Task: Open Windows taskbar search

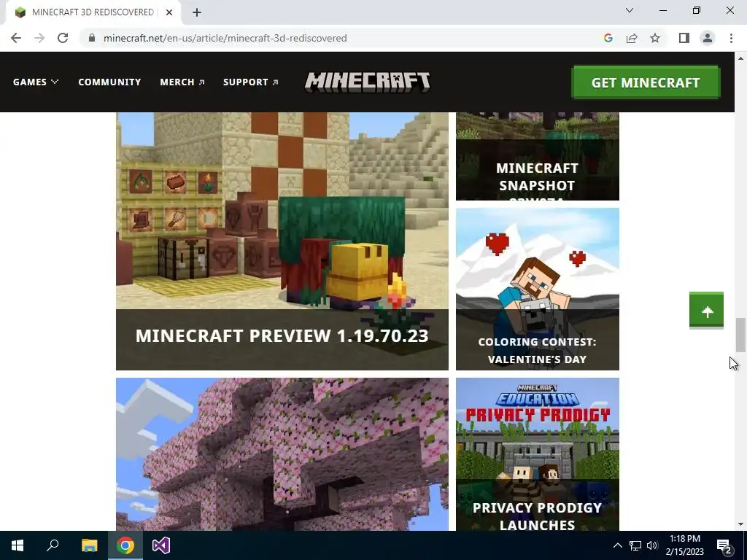Action: [x=53, y=545]
